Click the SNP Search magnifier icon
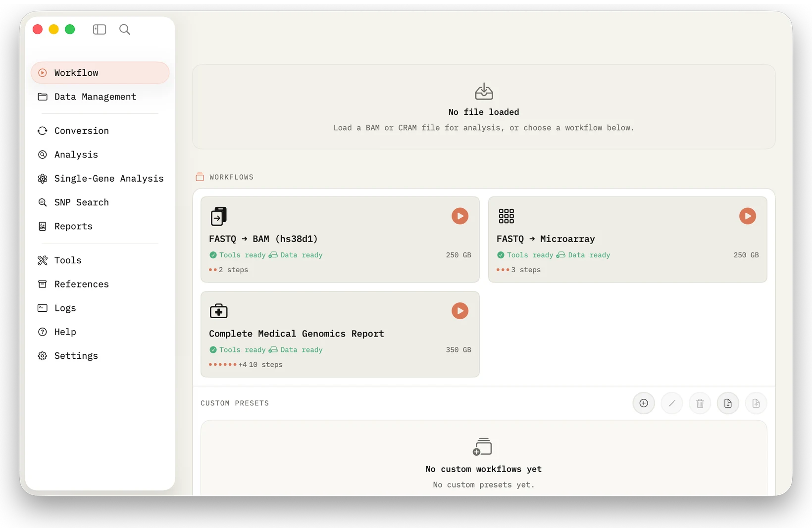This screenshot has height=532, width=812. click(x=43, y=202)
